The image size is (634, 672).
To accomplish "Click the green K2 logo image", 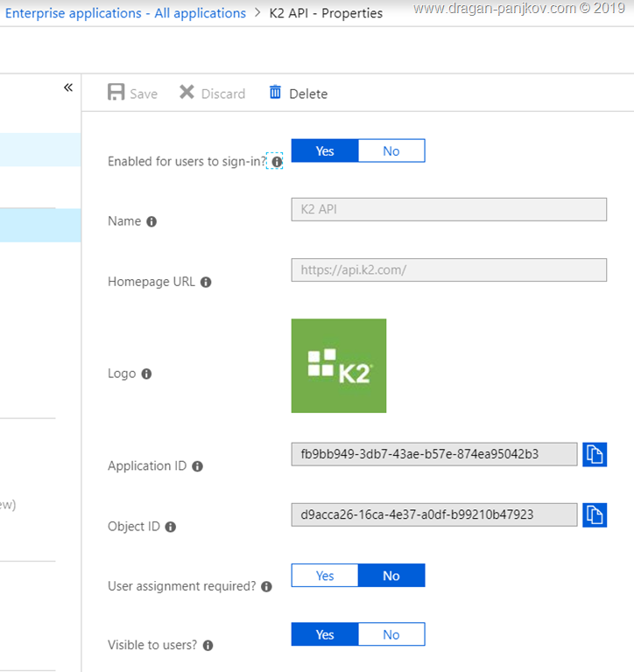I will [339, 366].
